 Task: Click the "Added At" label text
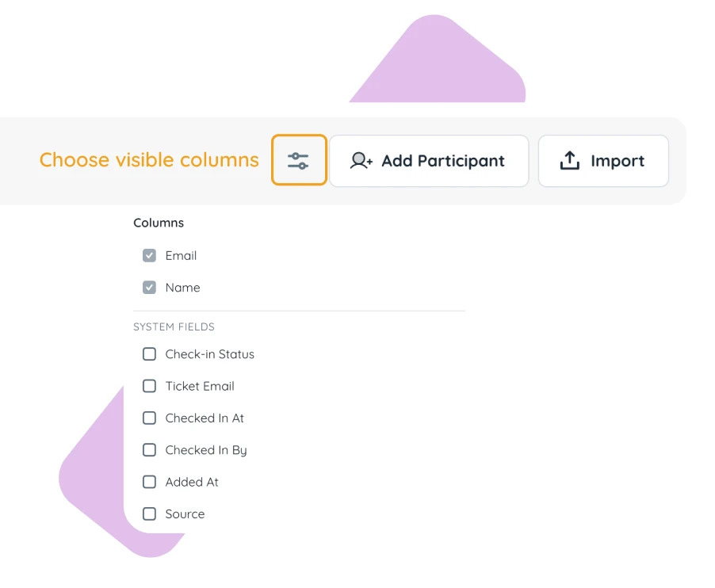[192, 482]
